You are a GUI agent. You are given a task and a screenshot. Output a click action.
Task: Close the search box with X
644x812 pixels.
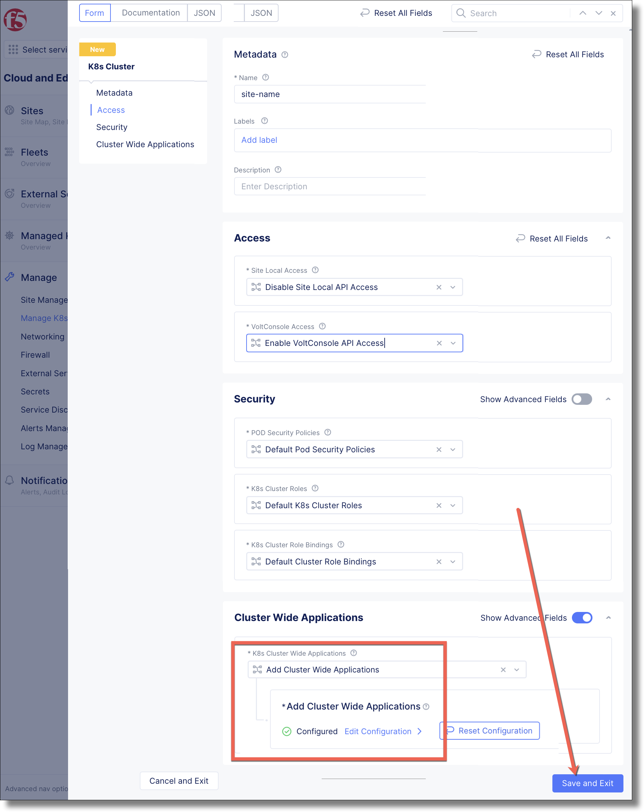tap(613, 13)
